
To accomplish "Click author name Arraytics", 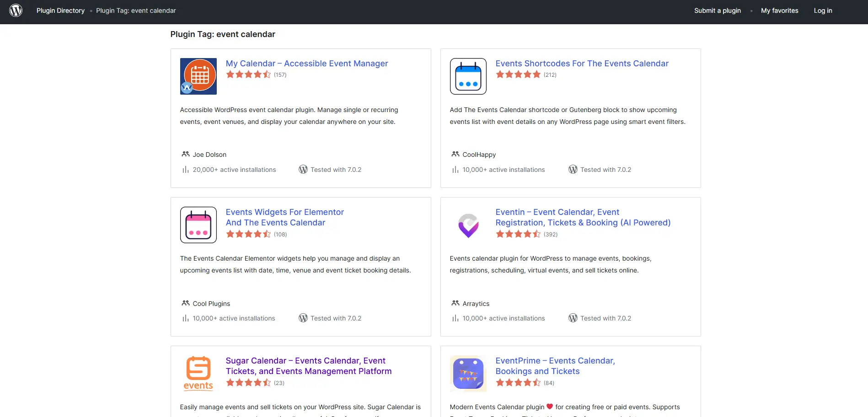I will point(476,304).
